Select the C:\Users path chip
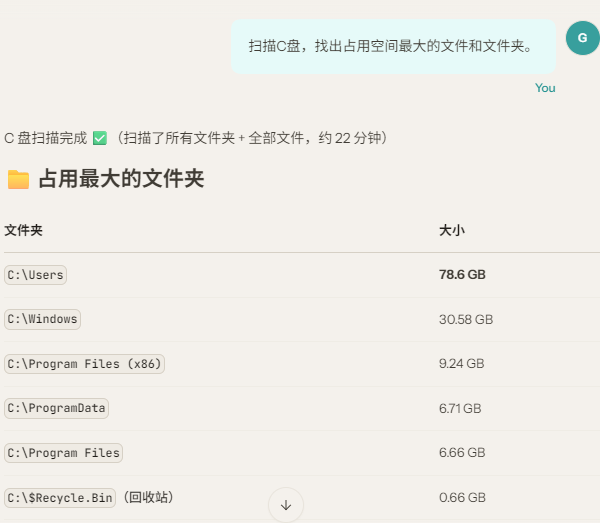Image resolution: width=600 pixels, height=523 pixels. click(36, 275)
